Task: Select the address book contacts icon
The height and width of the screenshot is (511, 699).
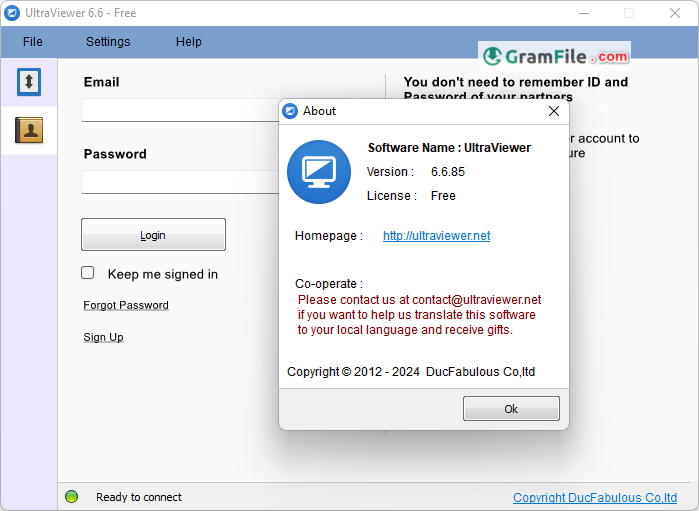Action: (29, 130)
